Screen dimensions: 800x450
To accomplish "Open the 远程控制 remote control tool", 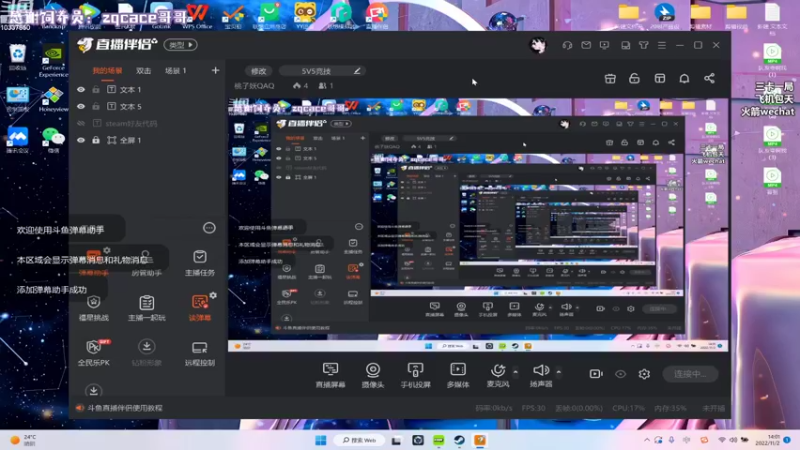I will (x=199, y=353).
